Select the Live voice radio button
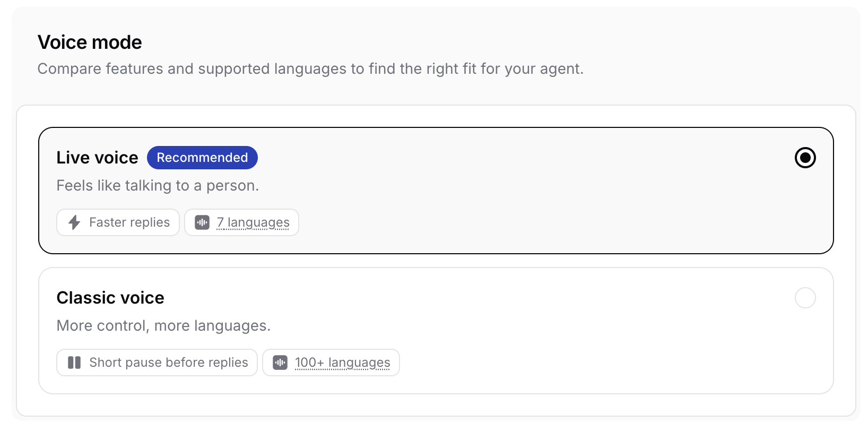 [805, 158]
